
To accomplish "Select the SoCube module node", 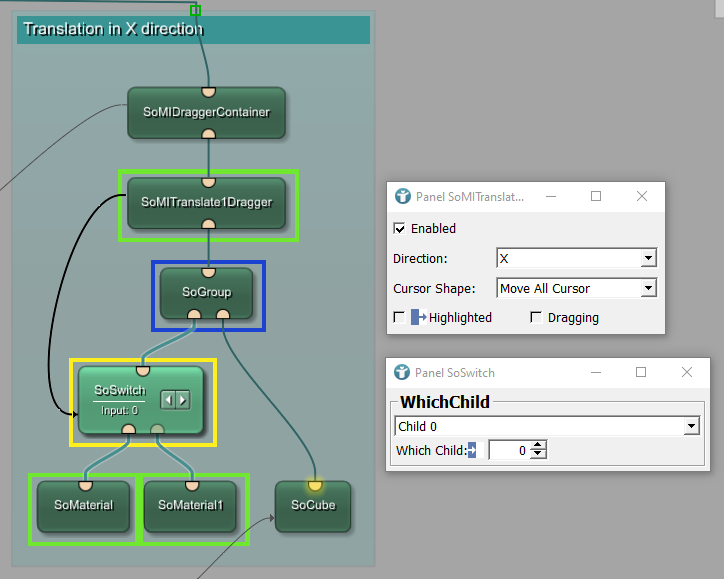I will (313, 505).
